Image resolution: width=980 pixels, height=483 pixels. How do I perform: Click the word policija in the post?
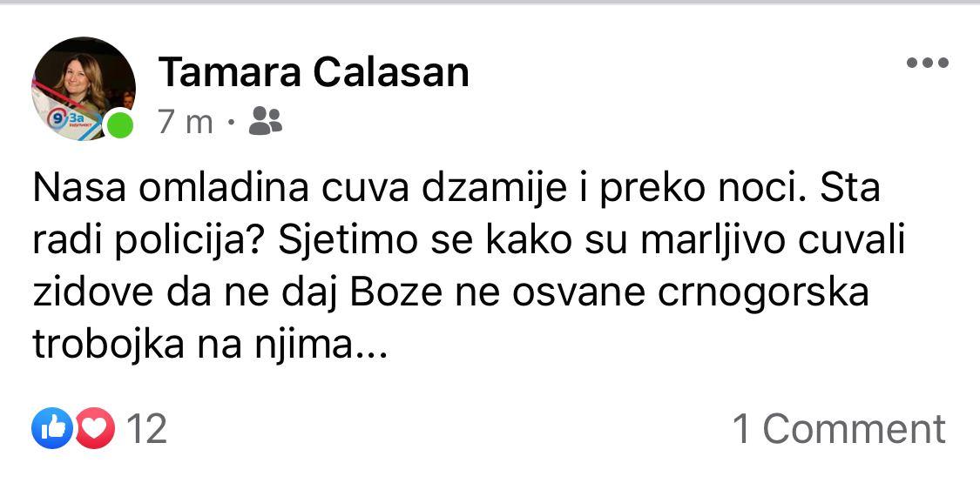point(179,242)
